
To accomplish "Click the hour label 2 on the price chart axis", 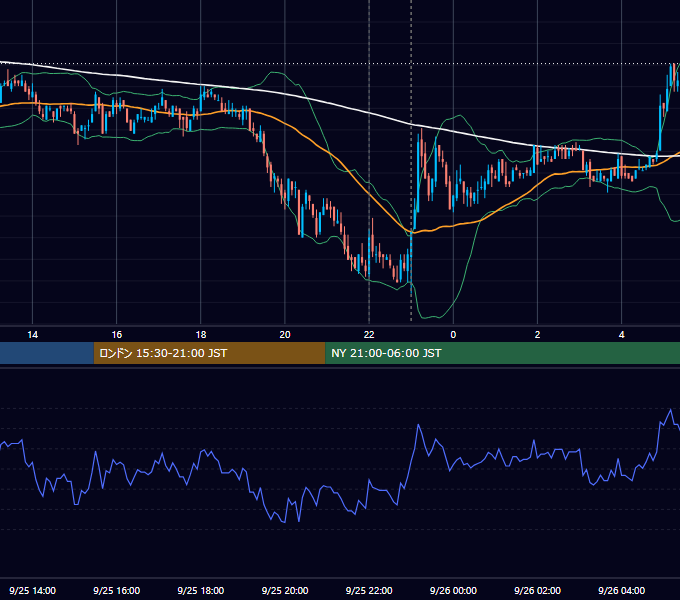I will (x=537, y=335).
